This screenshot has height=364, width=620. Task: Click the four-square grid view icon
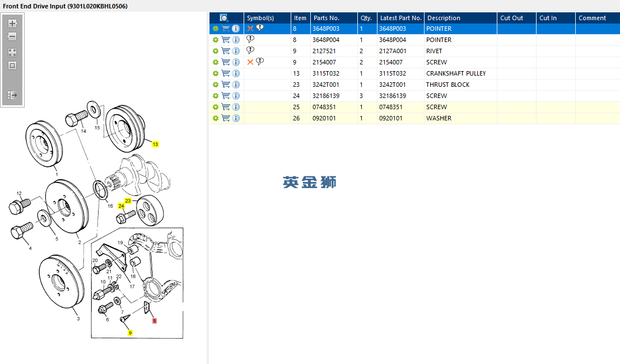12,53
